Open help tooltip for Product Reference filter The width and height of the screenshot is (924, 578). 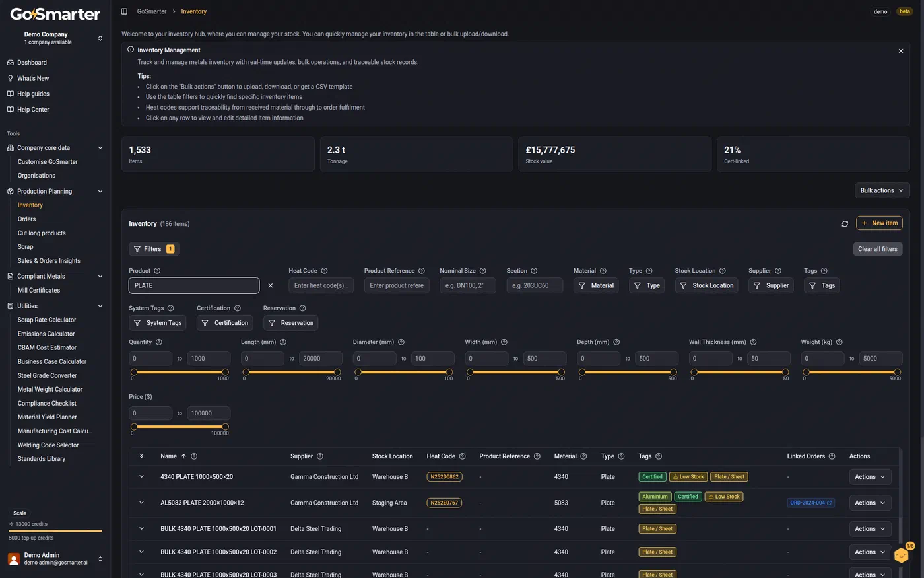pos(422,271)
